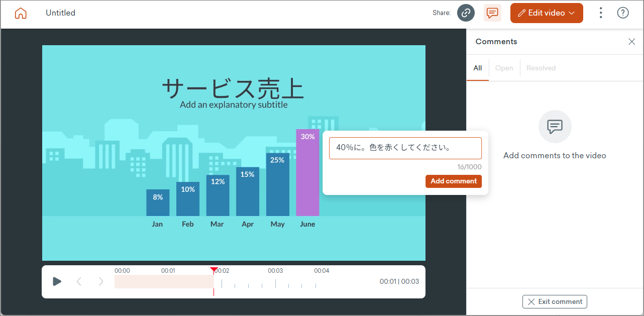Click the Untitled video title

[x=60, y=13]
